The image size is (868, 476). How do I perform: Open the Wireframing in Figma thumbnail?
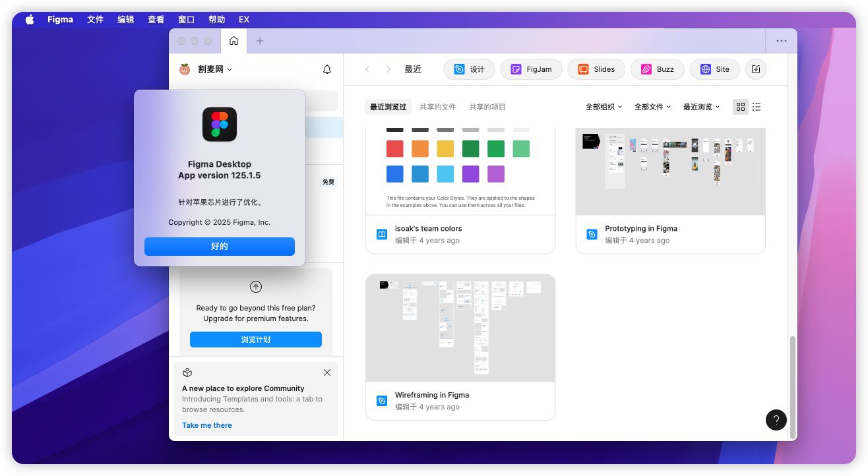[460, 328]
